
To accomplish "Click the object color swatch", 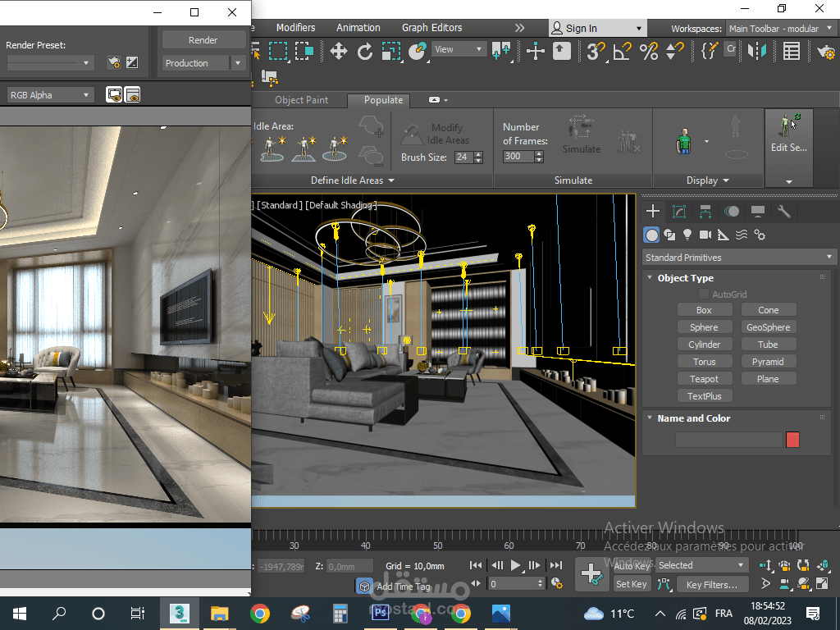I will [792, 440].
